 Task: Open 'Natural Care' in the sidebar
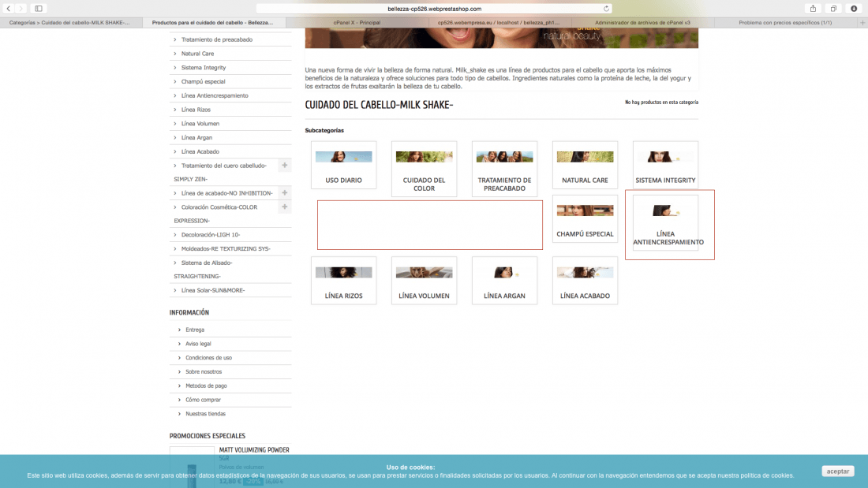coord(197,54)
